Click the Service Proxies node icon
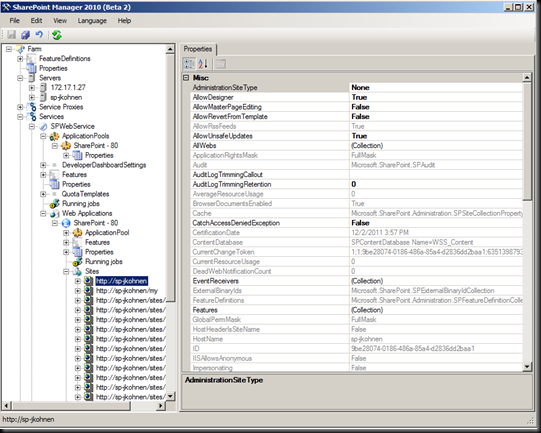The width and height of the screenshot is (541, 433). (x=32, y=107)
